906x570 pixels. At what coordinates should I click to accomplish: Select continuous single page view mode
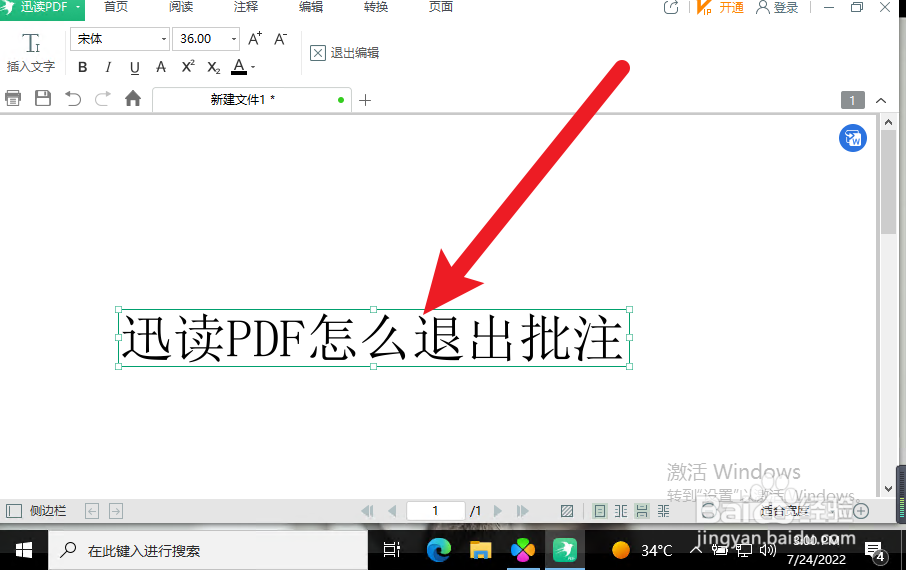click(642, 511)
